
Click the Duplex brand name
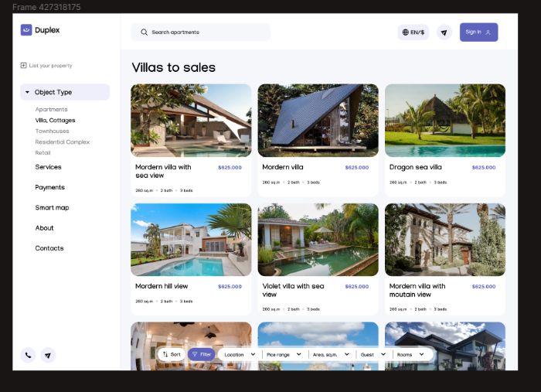47,30
